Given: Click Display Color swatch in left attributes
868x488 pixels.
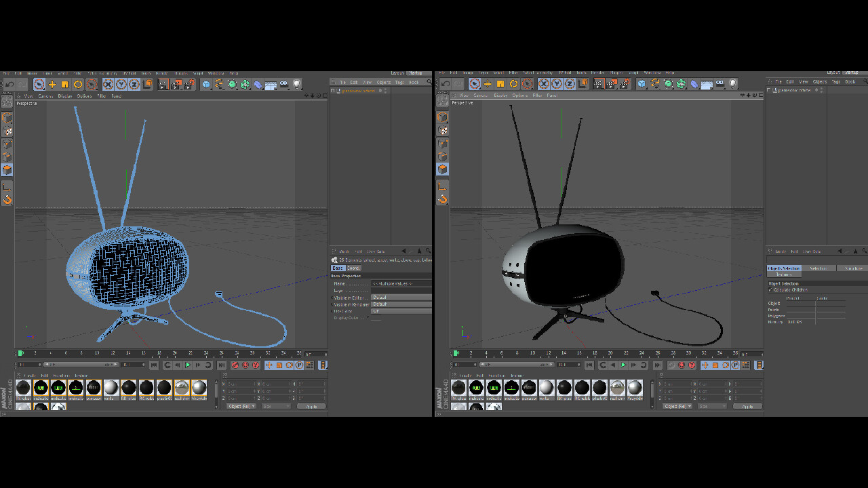Looking at the screenshot, I should coord(376,318).
